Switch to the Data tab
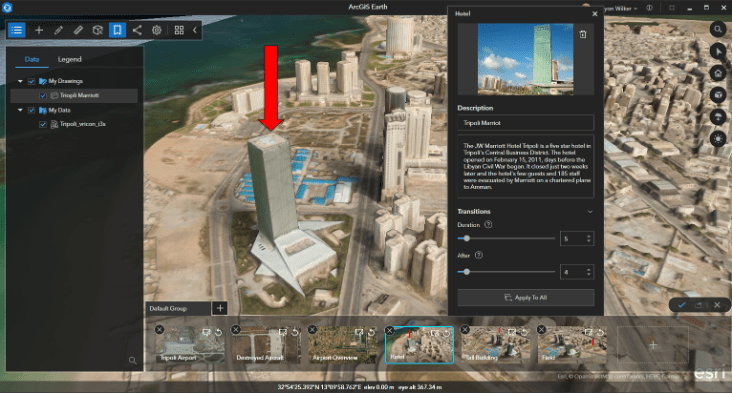The width and height of the screenshot is (732, 394). pos(32,59)
